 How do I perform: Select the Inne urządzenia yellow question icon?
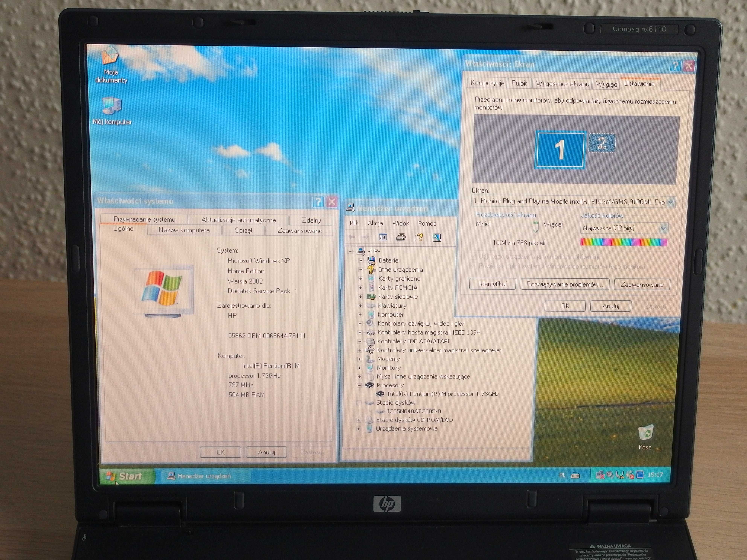(x=371, y=269)
